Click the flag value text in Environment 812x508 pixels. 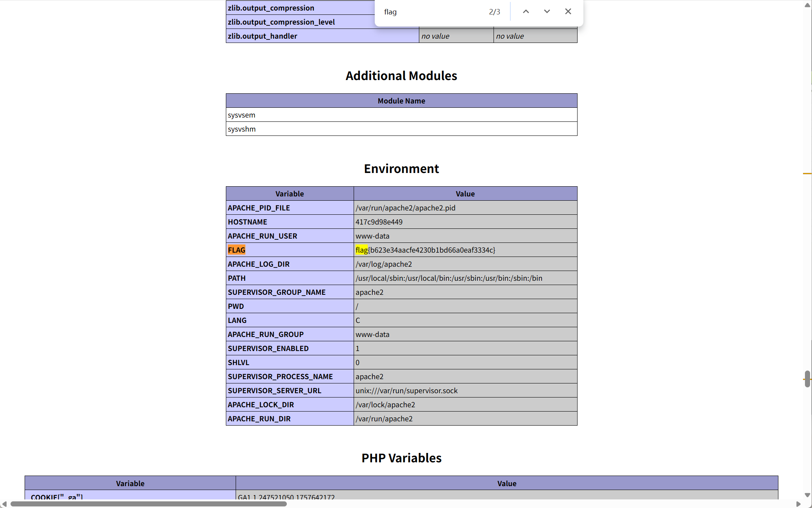[425, 250]
